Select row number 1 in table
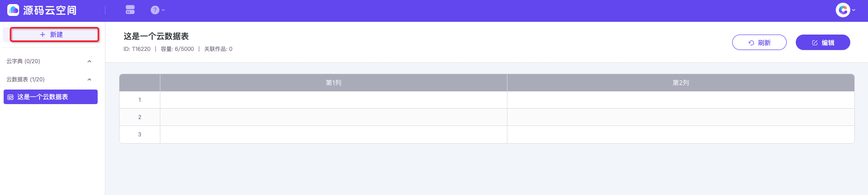The width and height of the screenshot is (868, 195). point(139,100)
